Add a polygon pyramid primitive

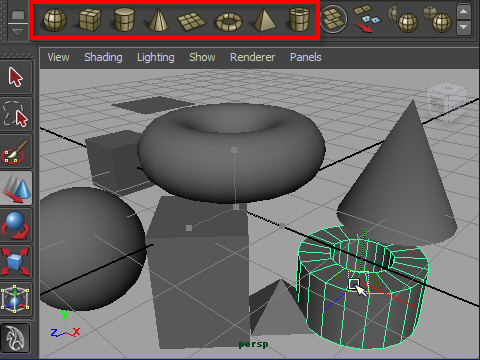(x=265, y=20)
